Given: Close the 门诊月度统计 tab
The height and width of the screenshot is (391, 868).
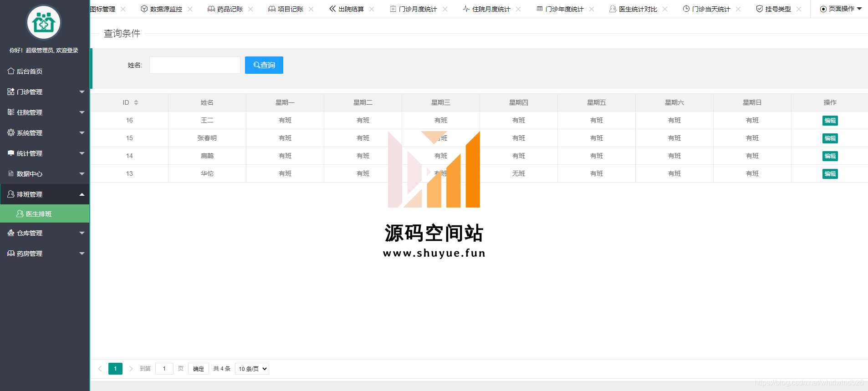Looking at the screenshot, I should pos(445,9).
